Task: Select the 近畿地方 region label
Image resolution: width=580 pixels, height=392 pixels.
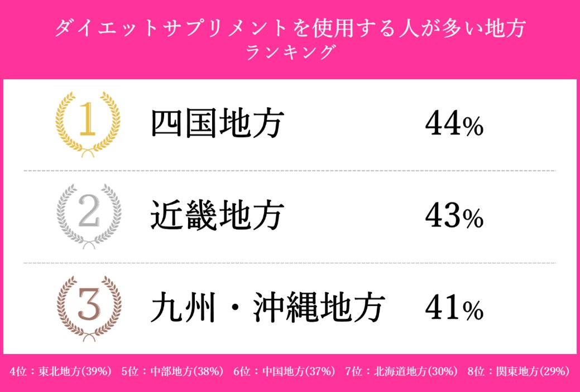Action: click(x=218, y=217)
